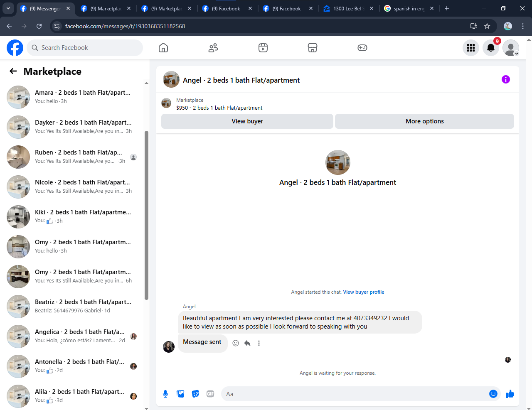Click the View buyer button
The width and height of the screenshot is (532, 410).
point(247,121)
